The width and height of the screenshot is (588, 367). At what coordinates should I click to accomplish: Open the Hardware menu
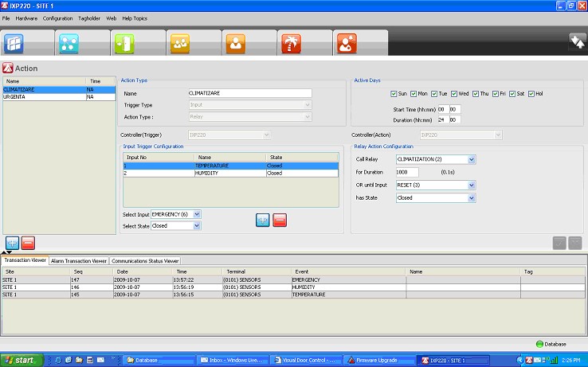pos(26,18)
